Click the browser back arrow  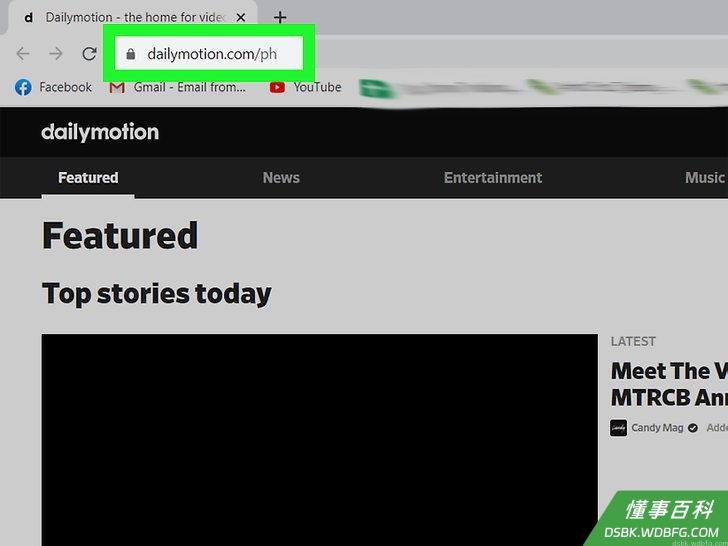coord(23,54)
